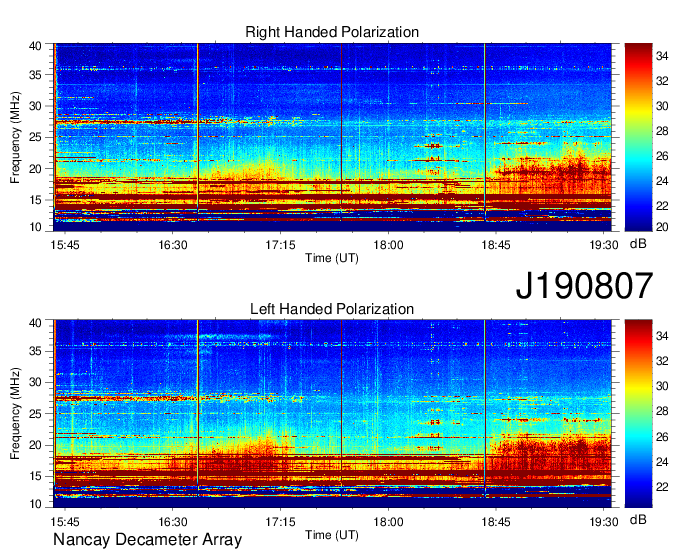Click the 25 MHz tick of Left Handed plot

pyautogui.click(x=35, y=414)
